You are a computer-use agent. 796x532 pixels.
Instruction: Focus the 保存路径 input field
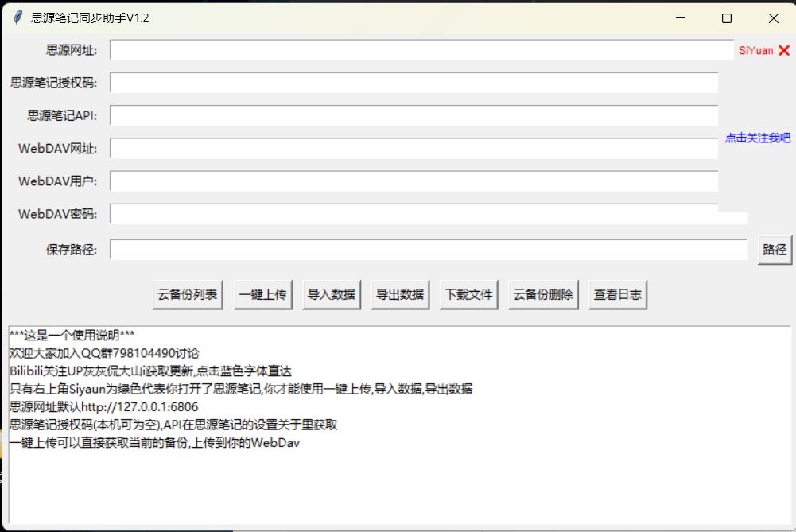[x=429, y=250]
